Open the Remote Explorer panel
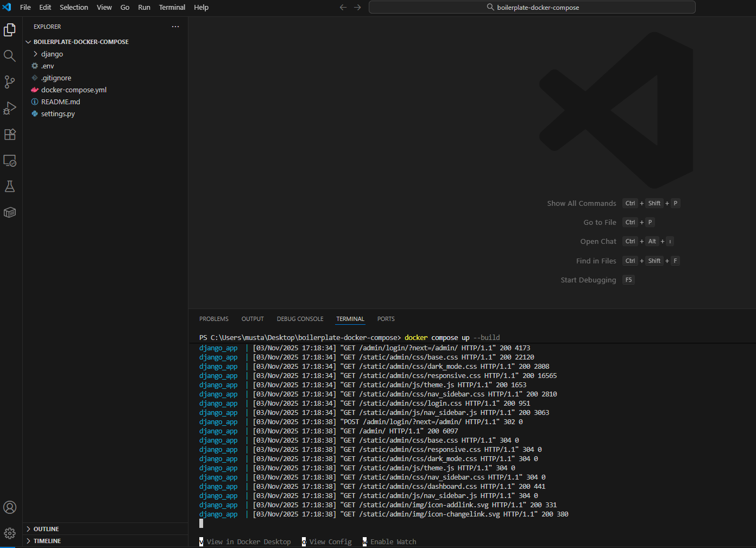The image size is (756, 548). tap(9, 161)
